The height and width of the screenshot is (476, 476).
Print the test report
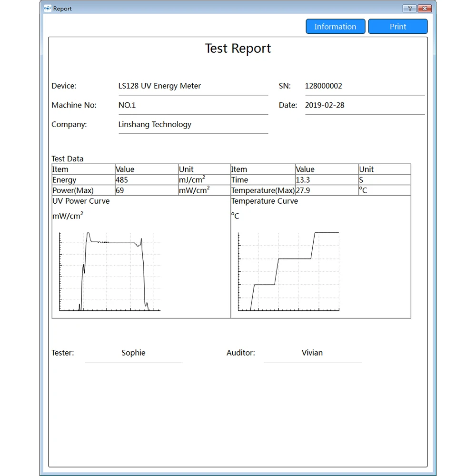(x=397, y=27)
